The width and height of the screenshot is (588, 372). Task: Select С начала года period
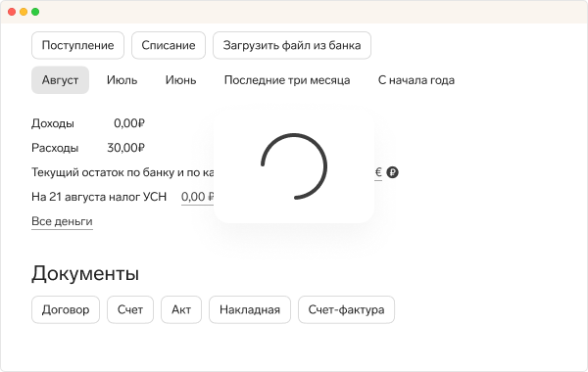pos(416,80)
